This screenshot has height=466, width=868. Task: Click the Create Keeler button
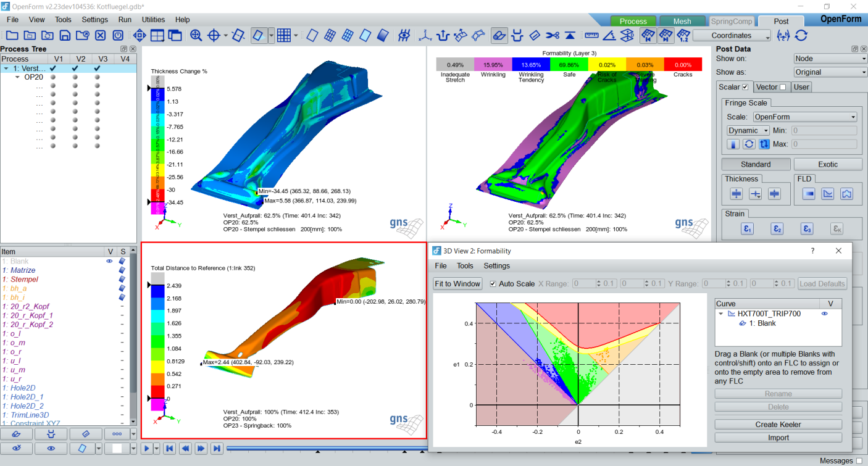[x=778, y=425]
